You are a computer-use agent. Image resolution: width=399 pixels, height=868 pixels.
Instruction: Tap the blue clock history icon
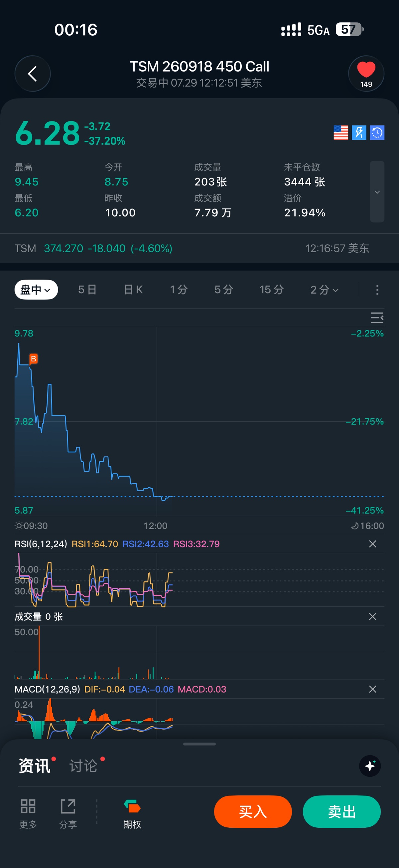377,132
